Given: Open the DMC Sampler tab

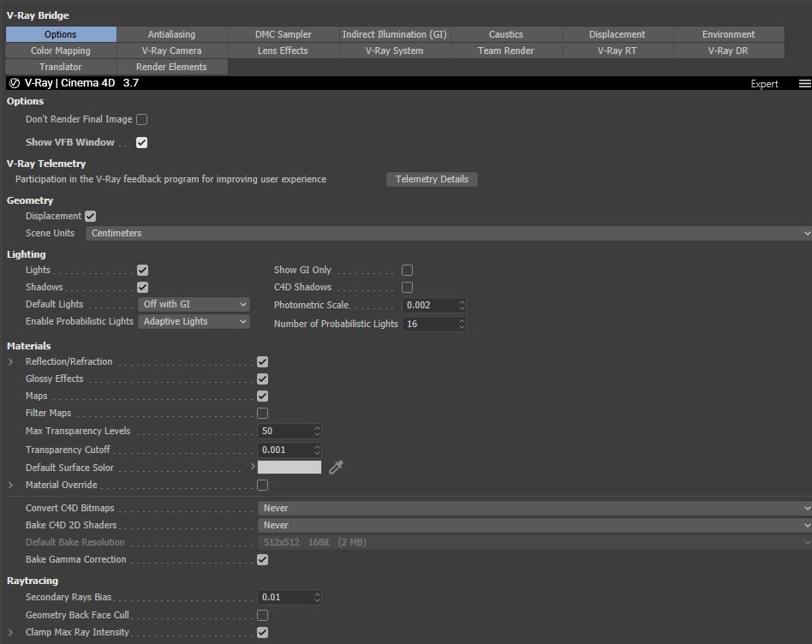Looking at the screenshot, I should (284, 34).
